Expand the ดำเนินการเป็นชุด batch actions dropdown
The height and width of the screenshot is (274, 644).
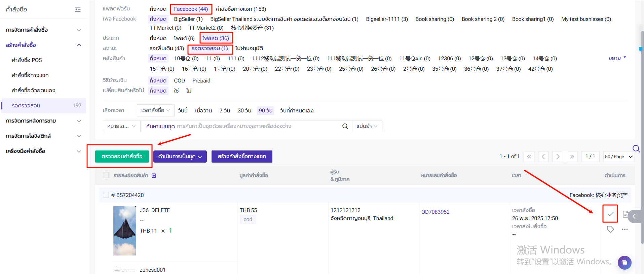[x=180, y=157]
